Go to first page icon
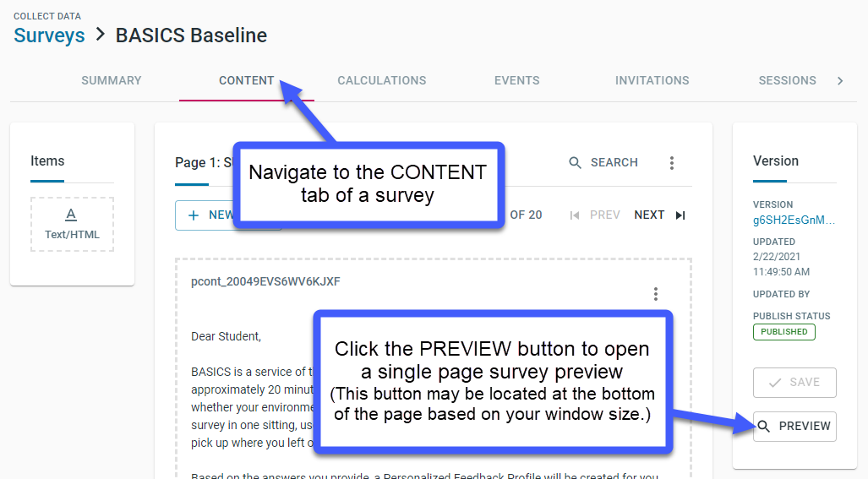Image resolution: width=868 pixels, height=479 pixels. [575, 215]
